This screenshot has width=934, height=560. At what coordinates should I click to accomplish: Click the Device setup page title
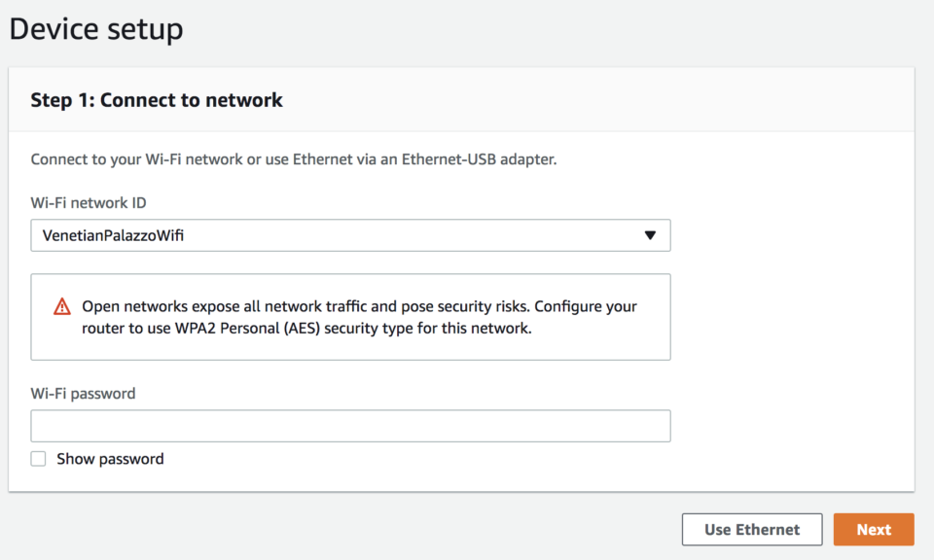(96, 28)
